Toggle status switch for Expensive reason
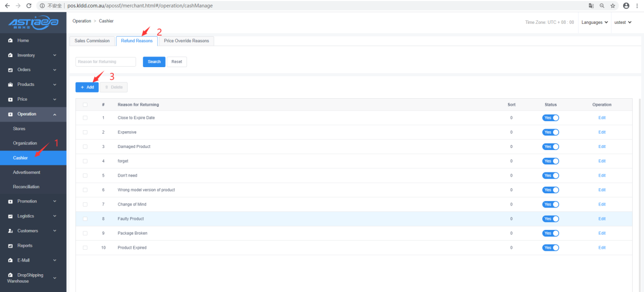Image resolution: width=644 pixels, height=292 pixels. tap(550, 132)
